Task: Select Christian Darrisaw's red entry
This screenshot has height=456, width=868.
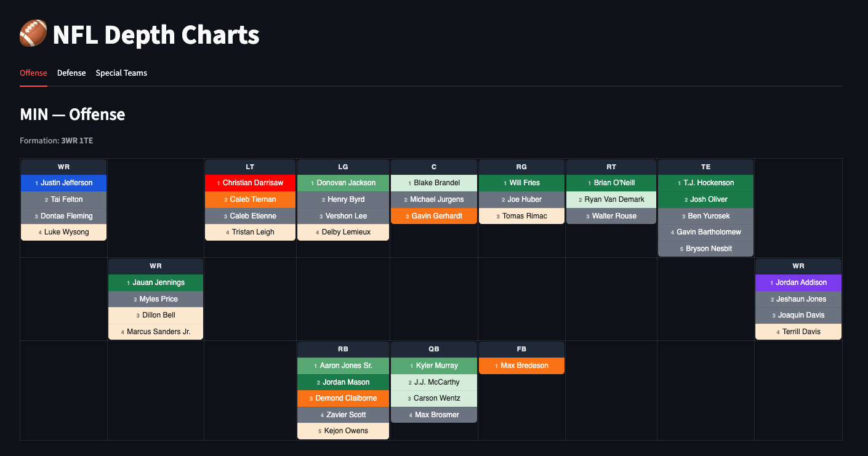Action: coord(250,183)
